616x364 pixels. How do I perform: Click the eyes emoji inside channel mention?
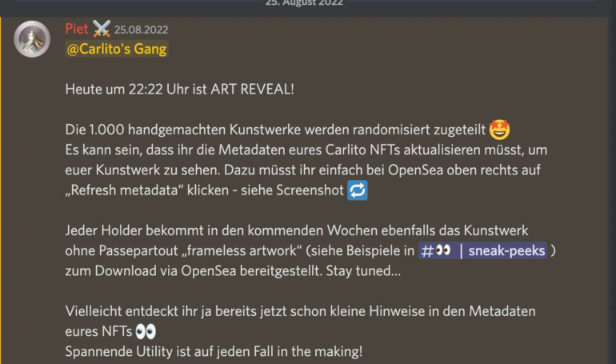point(443,250)
